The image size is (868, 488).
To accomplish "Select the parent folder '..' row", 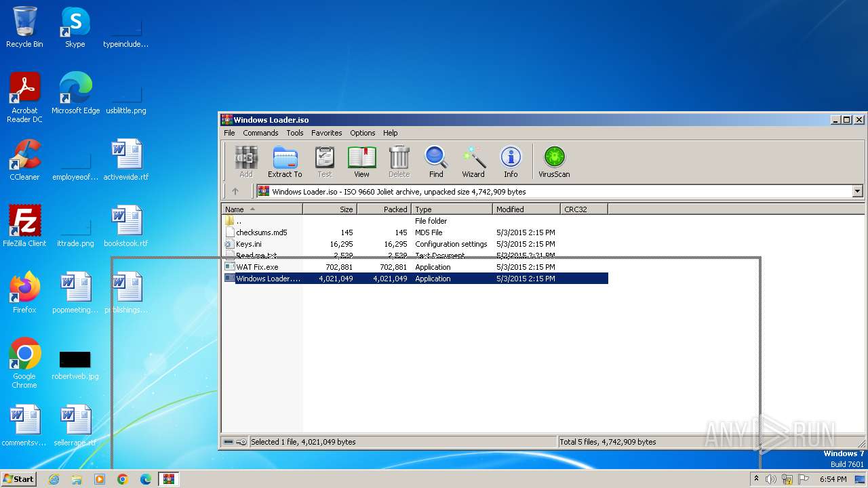I will [x=415, y=221].
